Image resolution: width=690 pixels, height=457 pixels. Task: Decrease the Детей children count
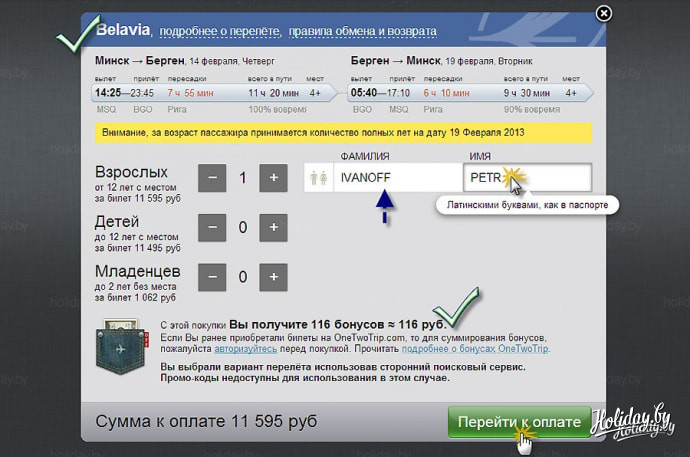point(211,227)
